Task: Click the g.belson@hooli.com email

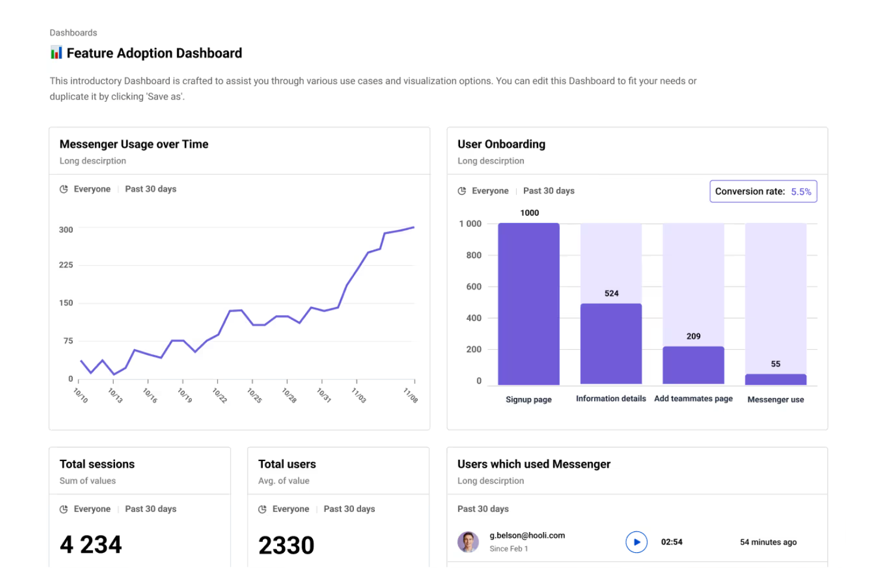Action: pos(527,536)
